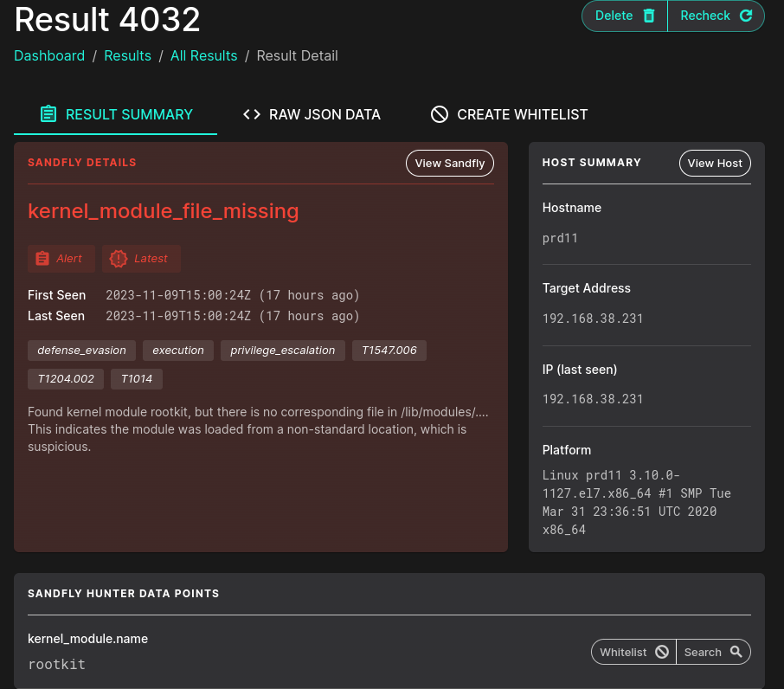Click the code brackets icon for Raw JSON

click(252, 114)
